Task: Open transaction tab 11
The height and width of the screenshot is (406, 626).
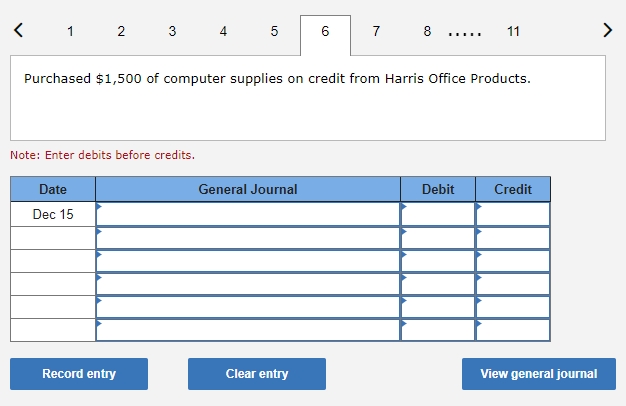Action: coord(513,31)
